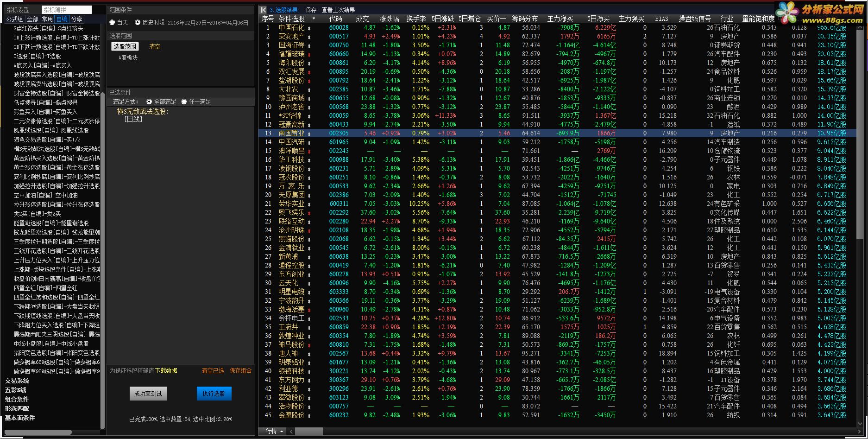868x439 pixels.
Task: Click A股板块 in range list
Action: click(128, 58)
